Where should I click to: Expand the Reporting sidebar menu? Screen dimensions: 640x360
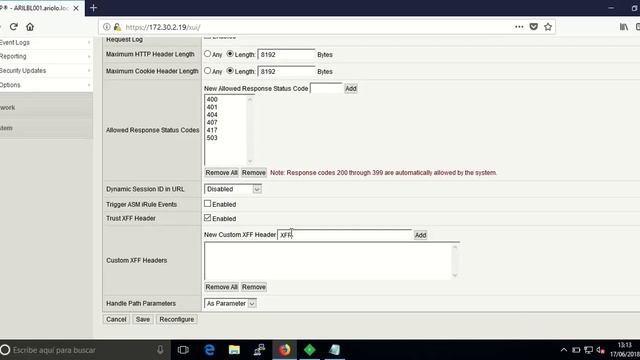pos(45,56)
